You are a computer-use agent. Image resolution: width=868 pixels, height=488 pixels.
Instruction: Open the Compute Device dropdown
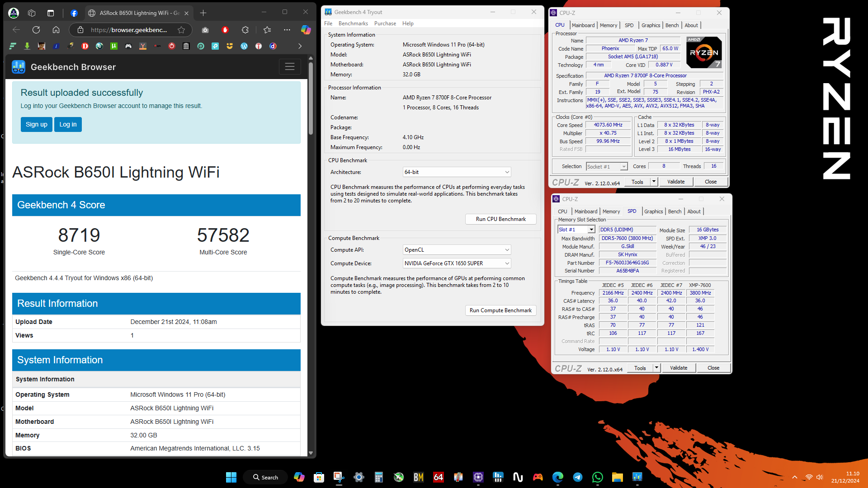(457, 263)
